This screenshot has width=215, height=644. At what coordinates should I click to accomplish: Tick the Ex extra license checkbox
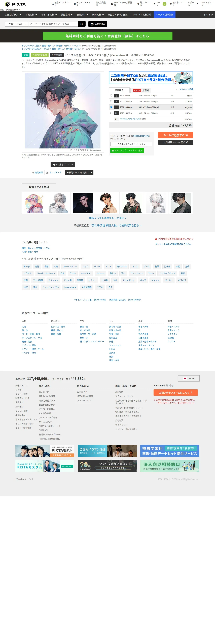click(x=111, y=119)
